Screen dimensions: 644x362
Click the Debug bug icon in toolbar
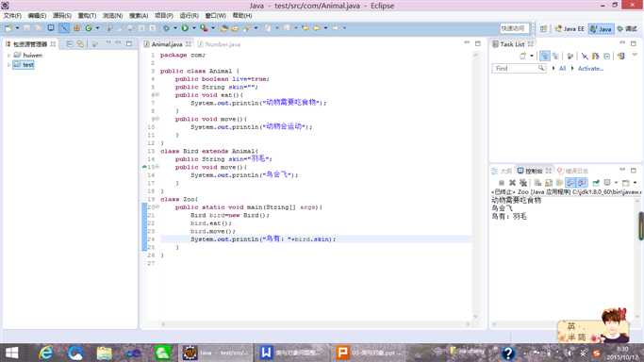click(166, 28)
